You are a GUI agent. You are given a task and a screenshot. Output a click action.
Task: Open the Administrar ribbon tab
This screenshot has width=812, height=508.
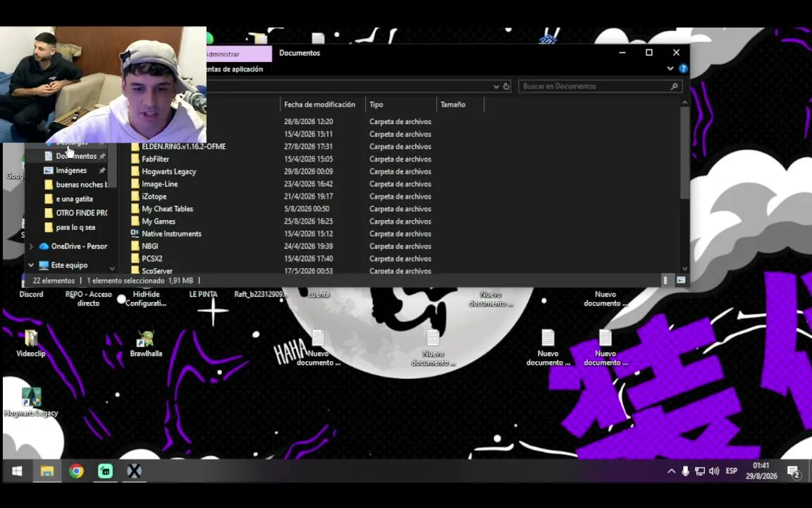coord(239,54)
